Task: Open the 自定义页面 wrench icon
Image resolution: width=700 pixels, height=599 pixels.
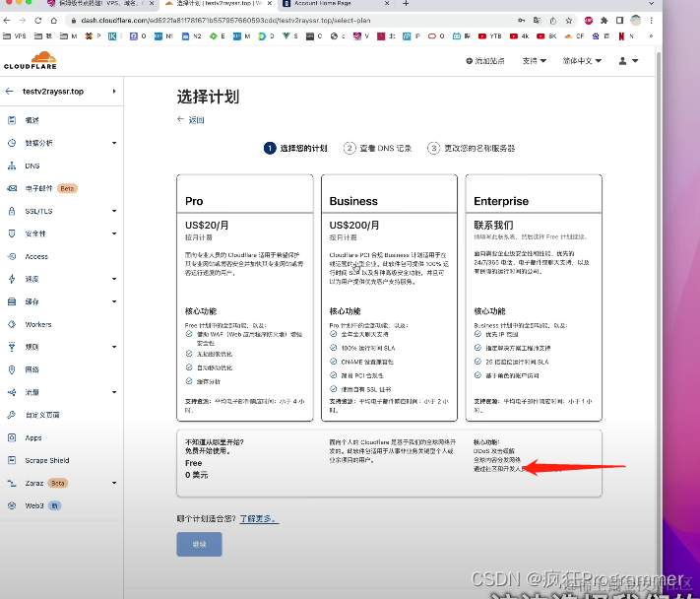Action: 12,415
